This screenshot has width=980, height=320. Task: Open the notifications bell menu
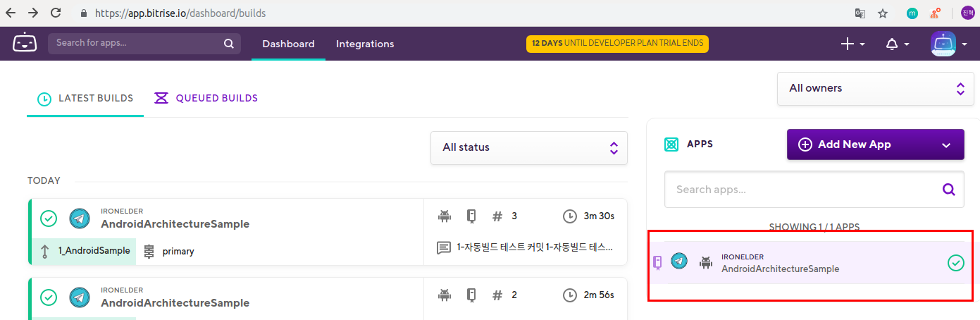click(x=898, y=44)
